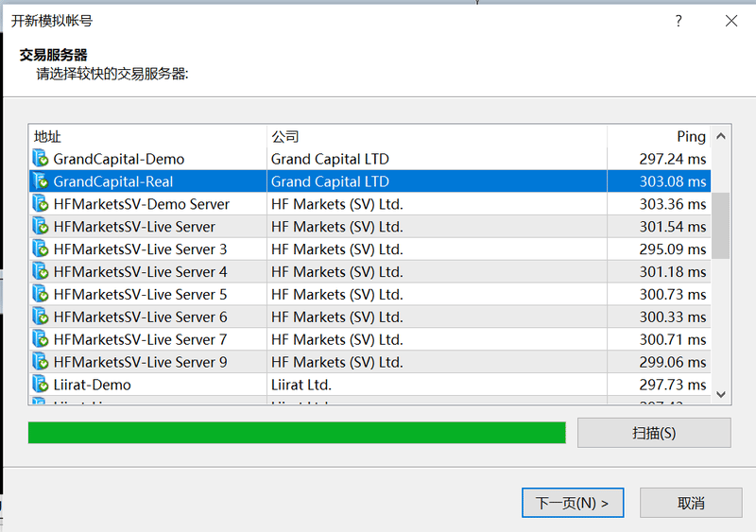756x532 pixels.
Task: Select the Liirat-Demo server name
Action: click(92, 385)
